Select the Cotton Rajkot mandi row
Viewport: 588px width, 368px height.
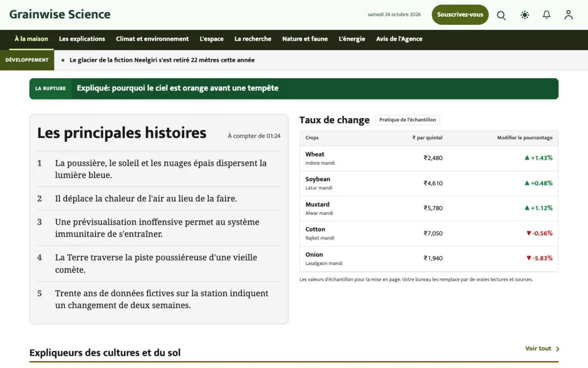[429, 234]
